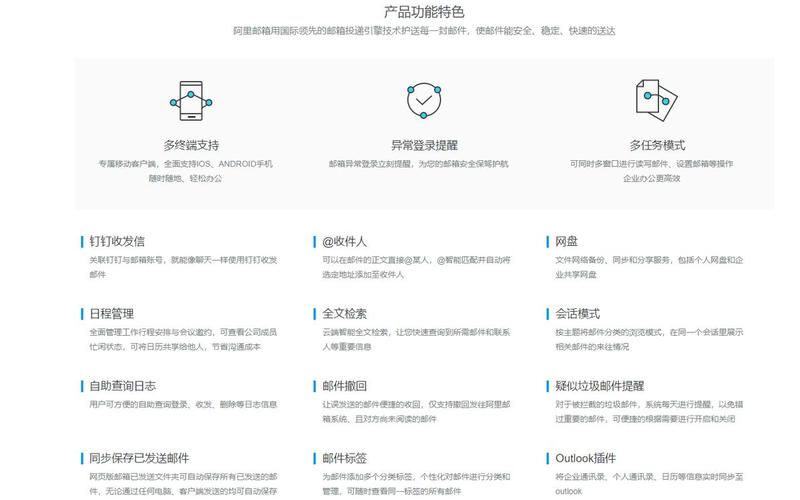Click the description starting 关联钉钉与邮箱账号
Screen dimensions: 800x500
[x=183, y=267]
